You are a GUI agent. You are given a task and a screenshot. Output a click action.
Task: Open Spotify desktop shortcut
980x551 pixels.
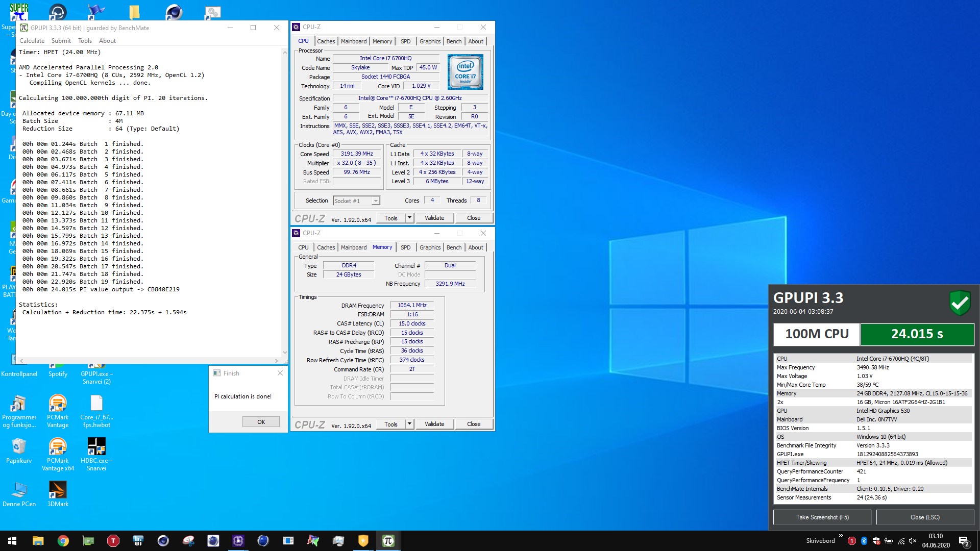point(58,370)
